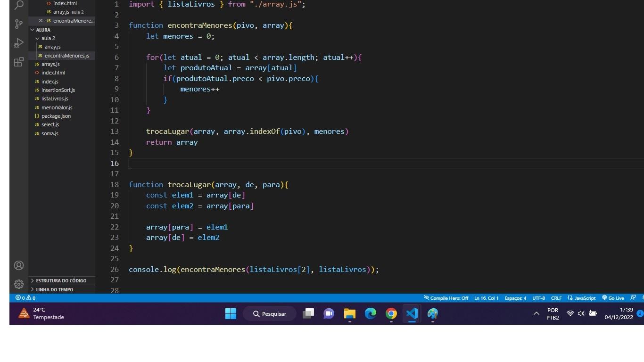Open the Run and Debug view
Viewport: 644px width, 362px height.
19,43
